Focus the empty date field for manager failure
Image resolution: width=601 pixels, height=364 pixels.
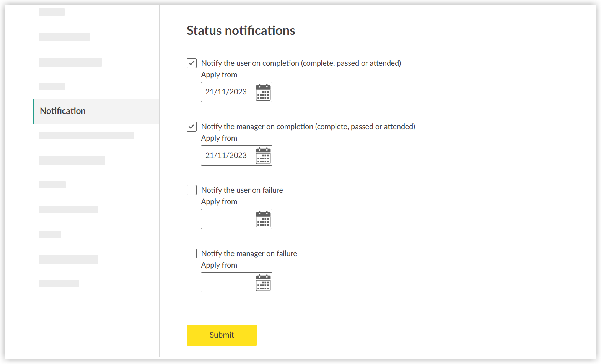(227, 283)
